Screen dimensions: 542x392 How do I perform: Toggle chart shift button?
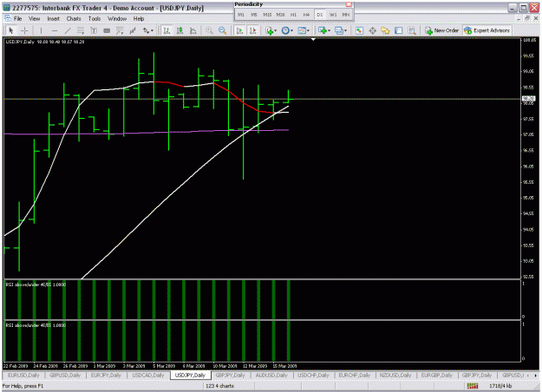coord(252,30)
